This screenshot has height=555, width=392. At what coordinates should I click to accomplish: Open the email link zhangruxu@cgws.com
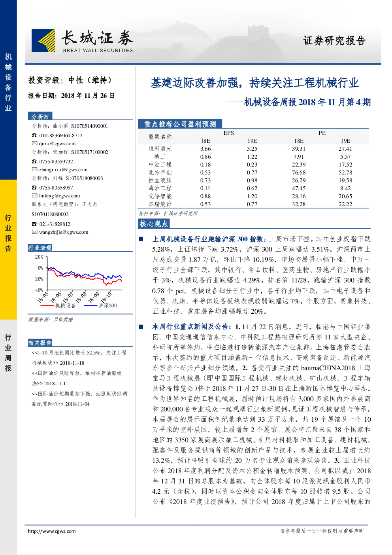tap(63, 169)
